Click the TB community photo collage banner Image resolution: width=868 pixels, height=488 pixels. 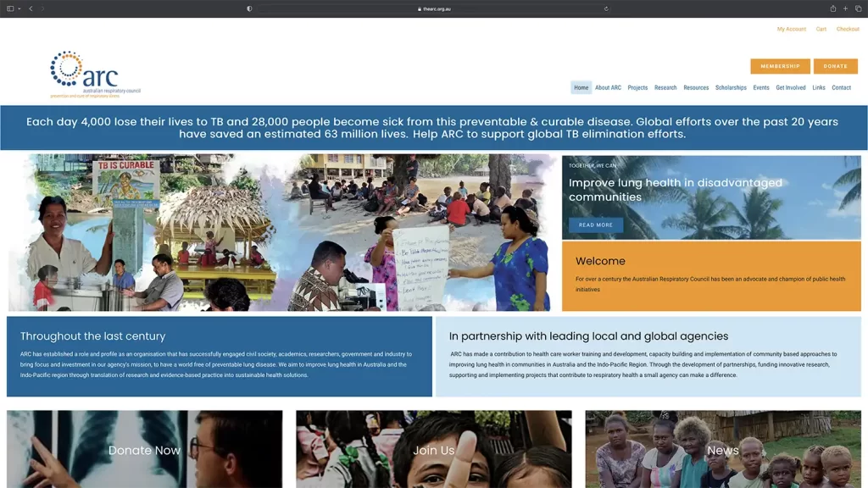coord(281,232)
